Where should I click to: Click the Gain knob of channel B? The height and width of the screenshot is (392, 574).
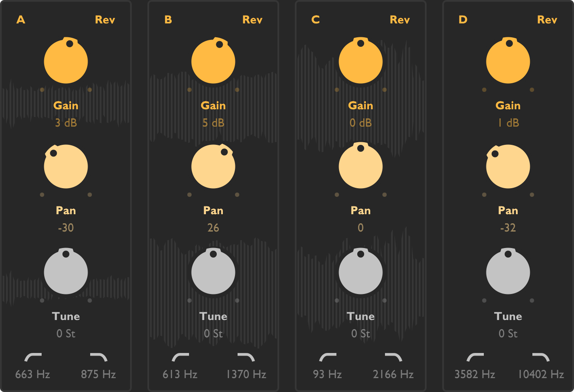213,61
